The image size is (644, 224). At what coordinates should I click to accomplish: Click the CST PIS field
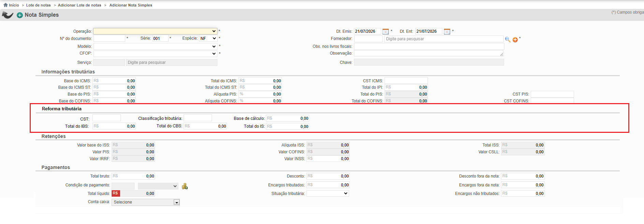coord(552,94)
